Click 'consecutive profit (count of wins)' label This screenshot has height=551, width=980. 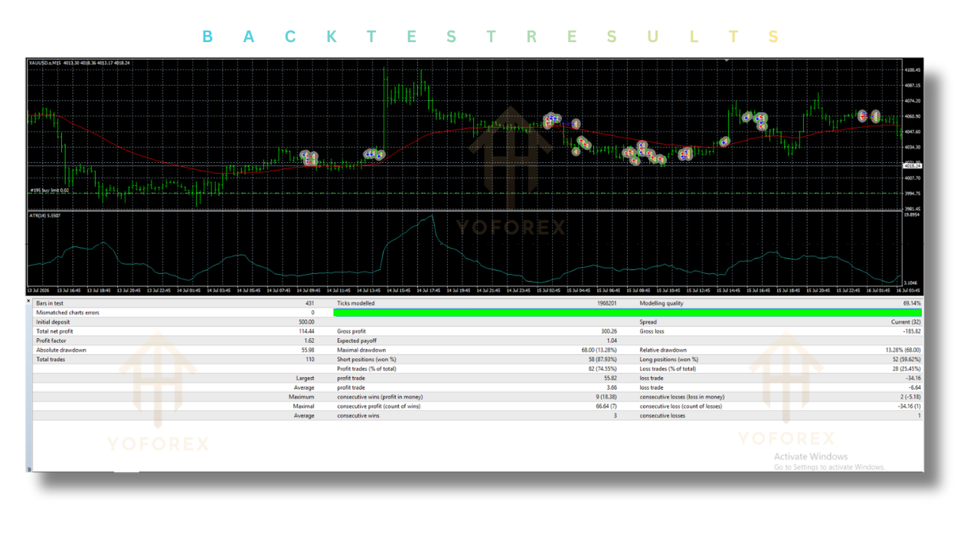[378, 406]
